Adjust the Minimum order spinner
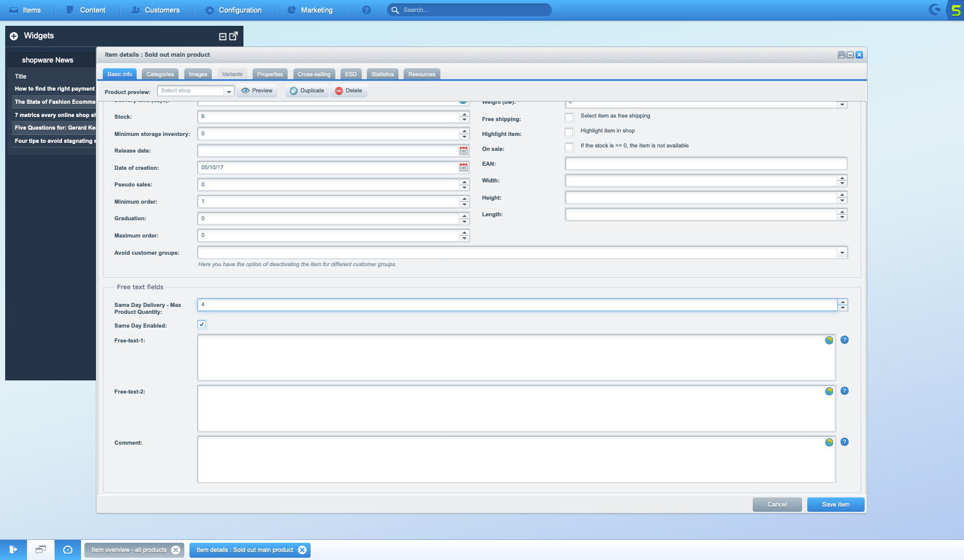 [464, 201]
